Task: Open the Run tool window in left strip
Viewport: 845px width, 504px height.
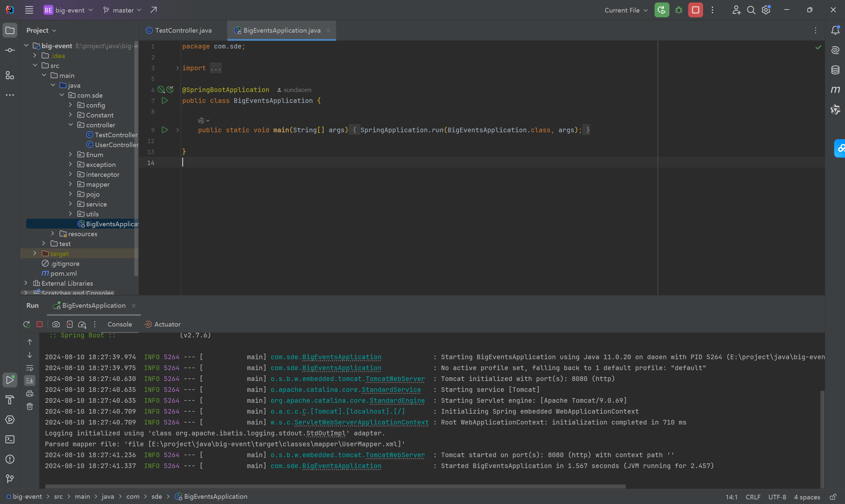Action: 10,380
